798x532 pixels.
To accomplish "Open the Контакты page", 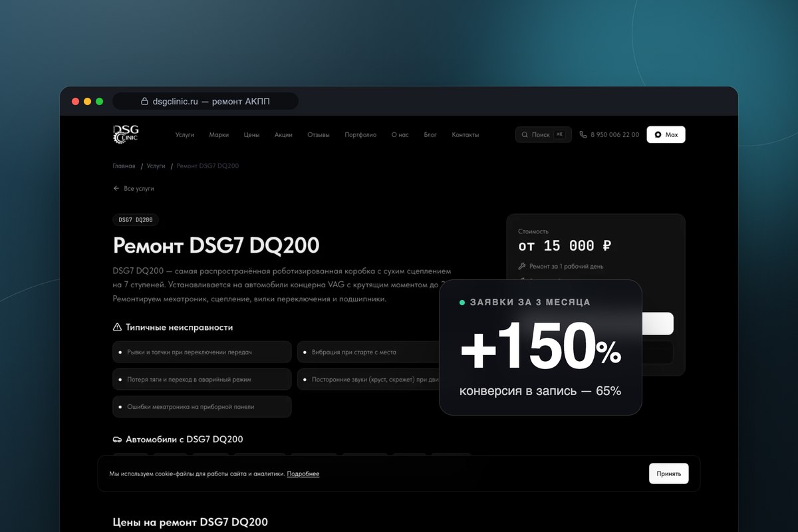I will (x=465, y=135).
